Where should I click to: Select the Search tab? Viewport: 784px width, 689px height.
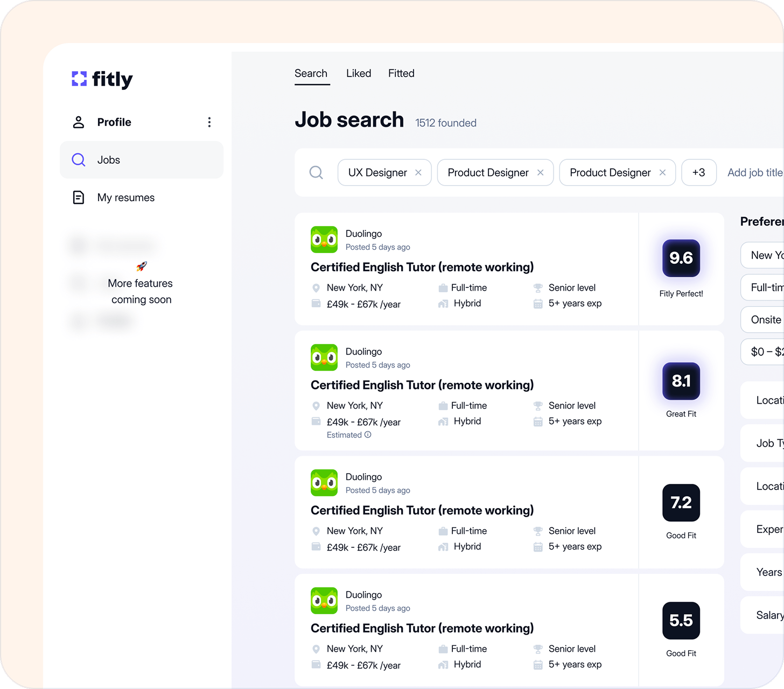311,73
